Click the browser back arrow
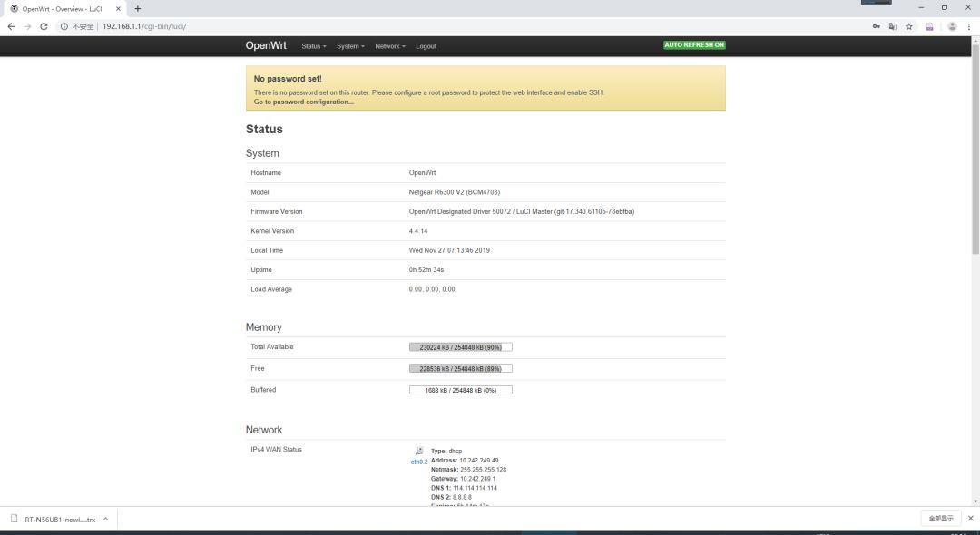 [x=11, y=26]
